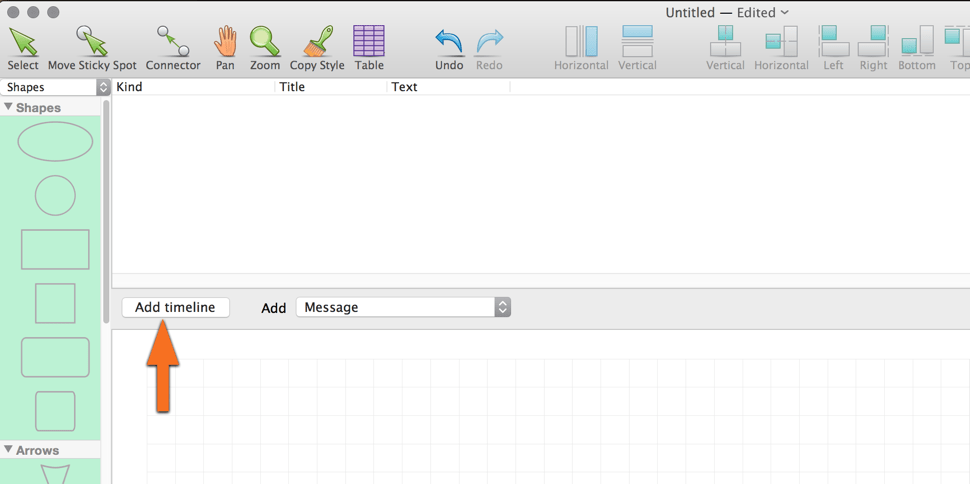Minimize the window with yellow button
The image size is (970, 484).
point(33,12)
